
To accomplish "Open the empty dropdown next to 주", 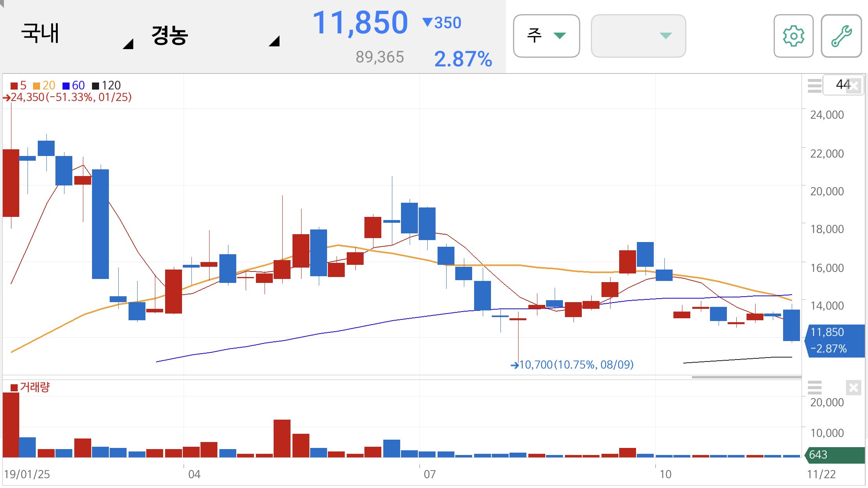I will [x=638, y=36].
